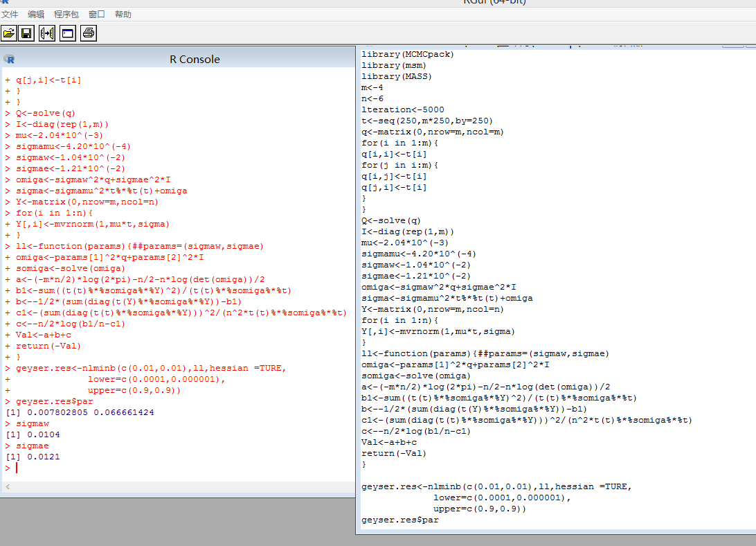Click + return(-Val) line in R Console
The image size is (756, 546).
point(43,346)
